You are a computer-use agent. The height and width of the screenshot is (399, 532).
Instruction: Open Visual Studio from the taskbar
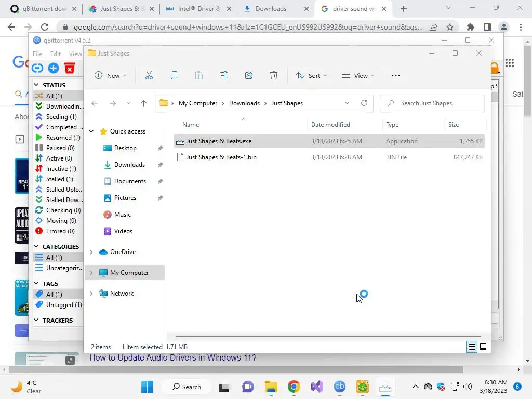[x=317, y=387]
